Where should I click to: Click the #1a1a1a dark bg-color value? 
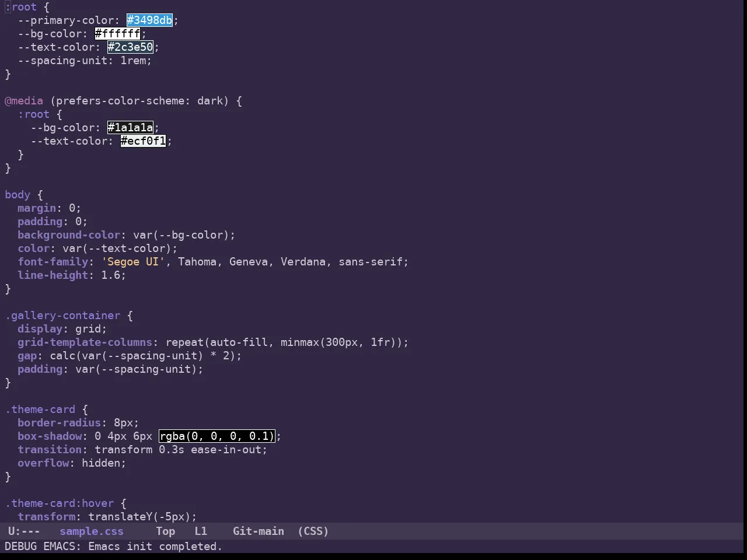coord(130,127)
